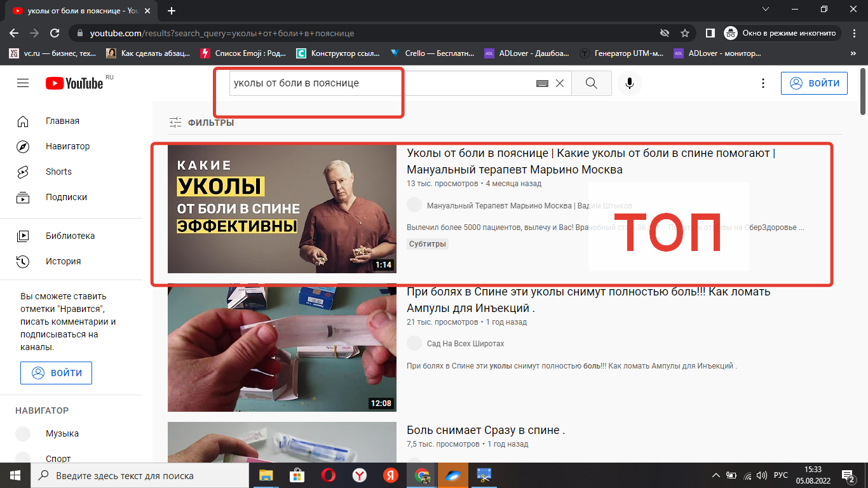Click the YouTube logo
868x488 pixels.
74,83
